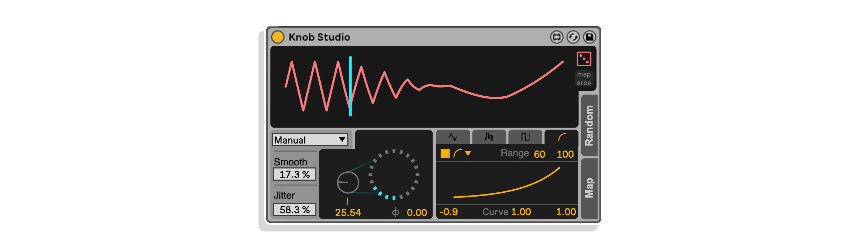The height and width of the screenshot is (249, 868).
Task: Select the random steps shape tab
Action: click(489, 137)
